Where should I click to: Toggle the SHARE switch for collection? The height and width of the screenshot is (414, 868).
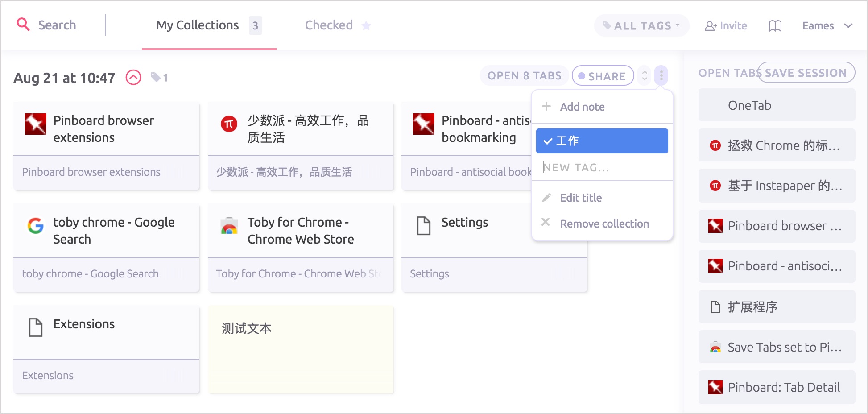(603, 76)
